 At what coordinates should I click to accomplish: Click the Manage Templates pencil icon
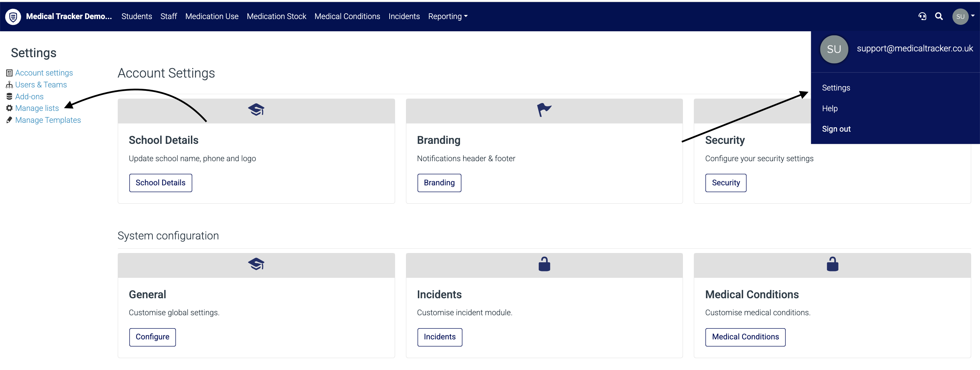coord(9,120)
